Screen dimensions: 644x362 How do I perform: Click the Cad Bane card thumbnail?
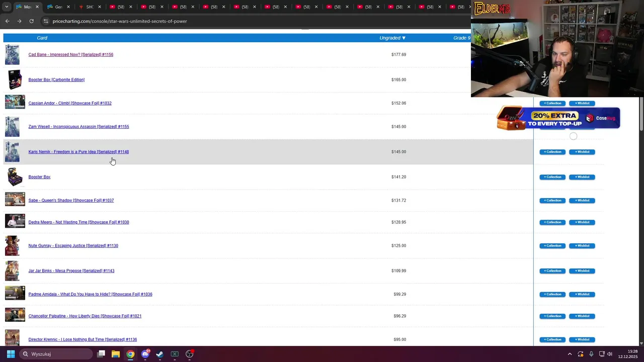pyautogui.click(x=12, y=55)
